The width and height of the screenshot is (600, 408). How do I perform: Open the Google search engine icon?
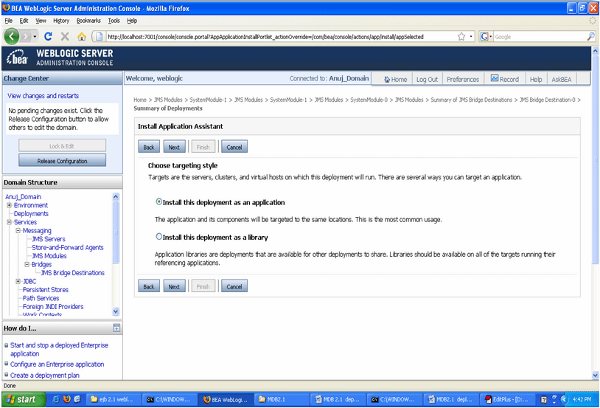pos(484,37)
